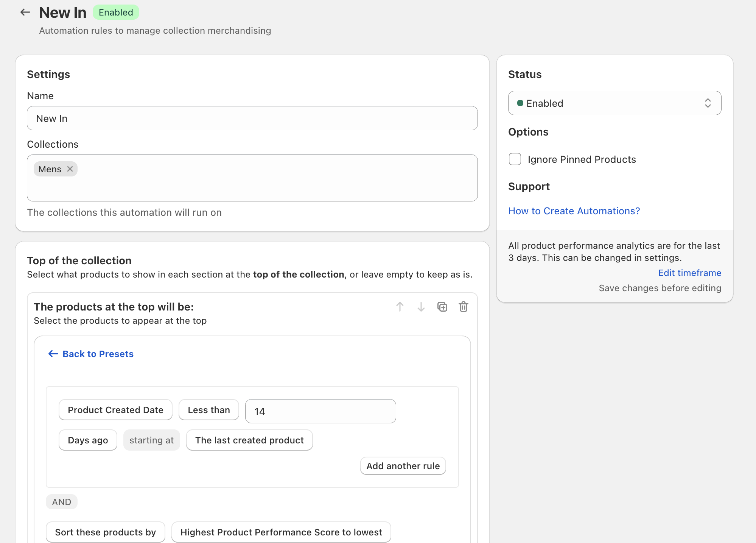The height and width of the screenshot is (543, 756).
Task: Open the How to Create Automations link
Action: (x=574, y=211)
